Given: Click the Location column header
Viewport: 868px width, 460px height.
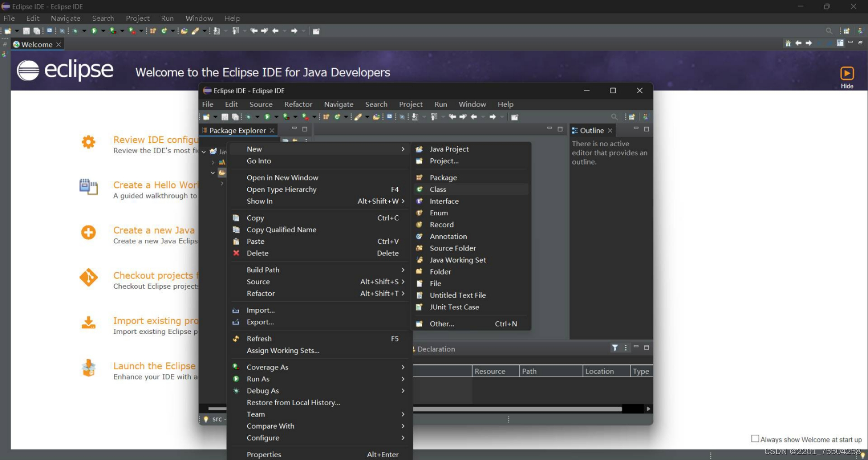Looking at the screenshot, I should click(x=606, y=371).
